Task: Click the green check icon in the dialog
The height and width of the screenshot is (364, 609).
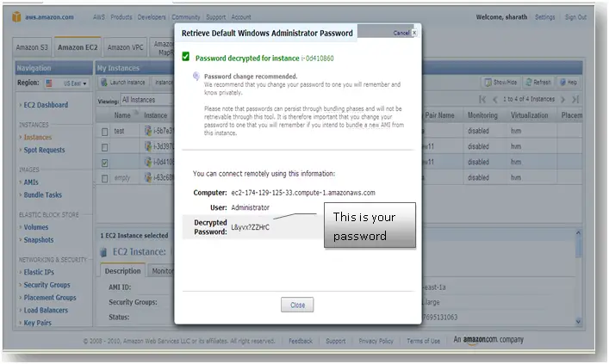Action: pyautogui.click(x=186, y=57)
